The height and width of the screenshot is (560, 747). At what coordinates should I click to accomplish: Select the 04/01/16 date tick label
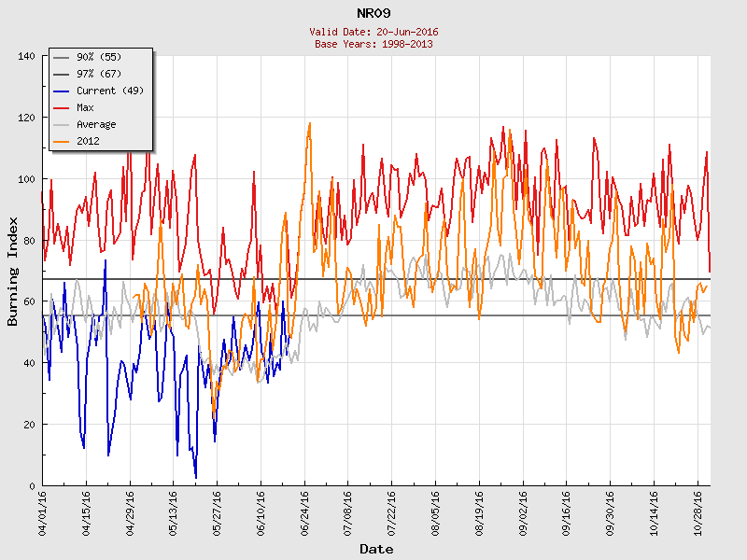pos(43,511)
